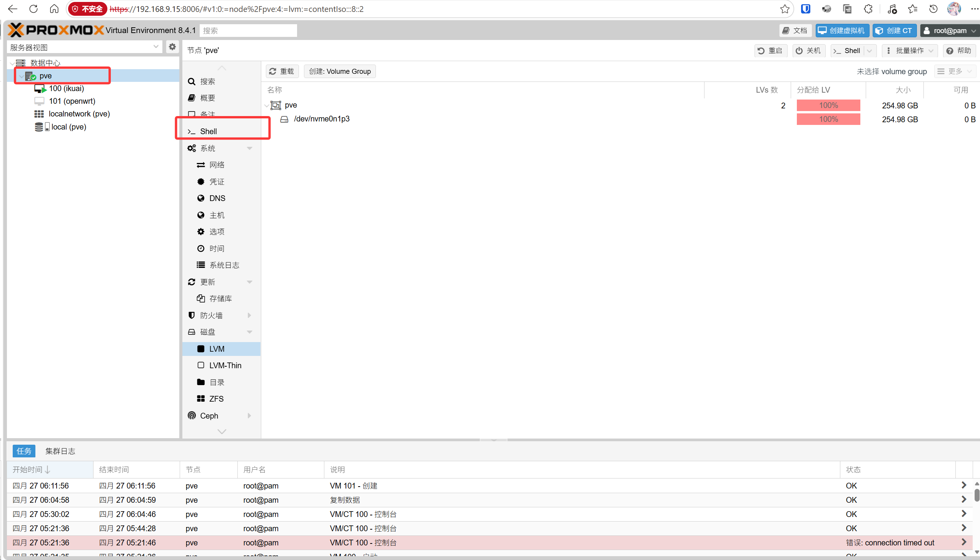Collapse the 数据中心 datacenter tree node

12,63
